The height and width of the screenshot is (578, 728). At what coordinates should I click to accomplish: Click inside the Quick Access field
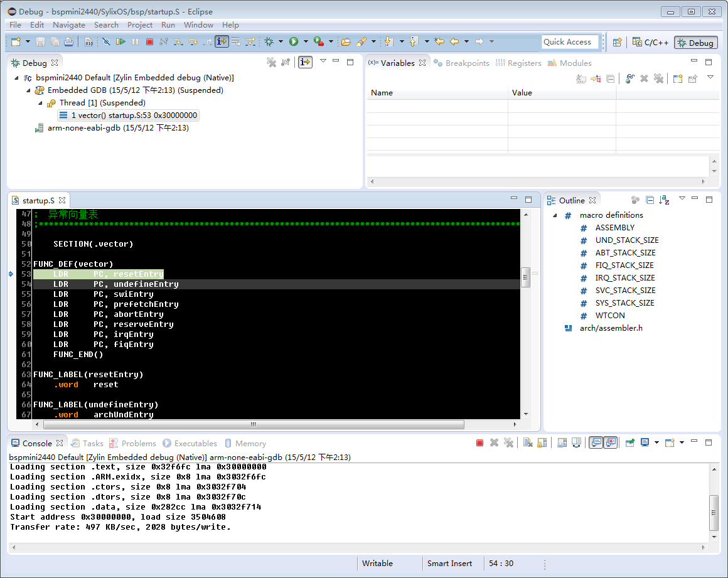coord(570,42)
